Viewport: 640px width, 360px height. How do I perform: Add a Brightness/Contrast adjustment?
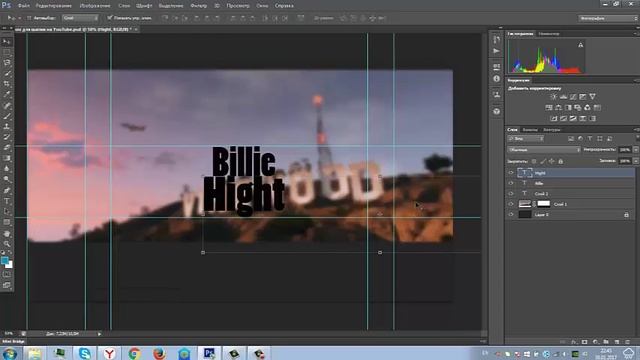(553, 97)
